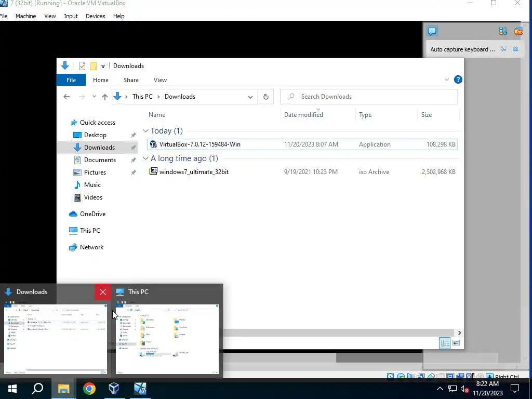Select VirtualBox-7.0.12-159484-Win file
The height and width of the screenshot is (399, 532).
coord(302,144)
